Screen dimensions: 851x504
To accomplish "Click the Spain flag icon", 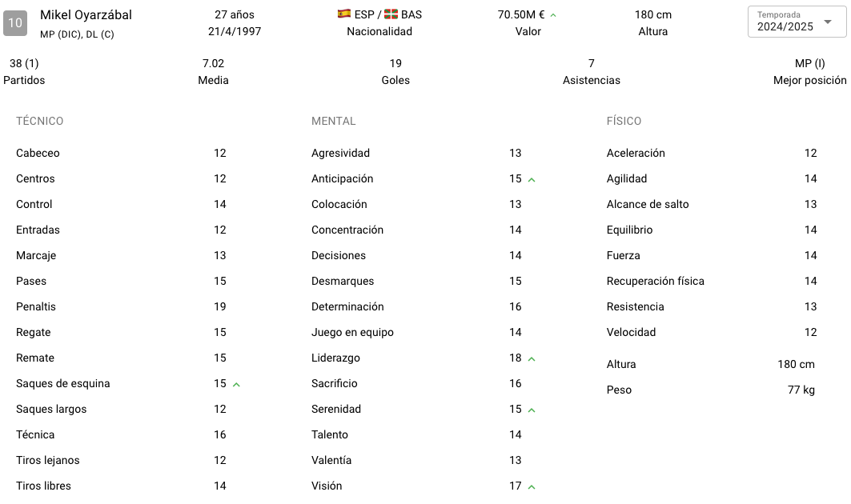I will pos(344,14).
